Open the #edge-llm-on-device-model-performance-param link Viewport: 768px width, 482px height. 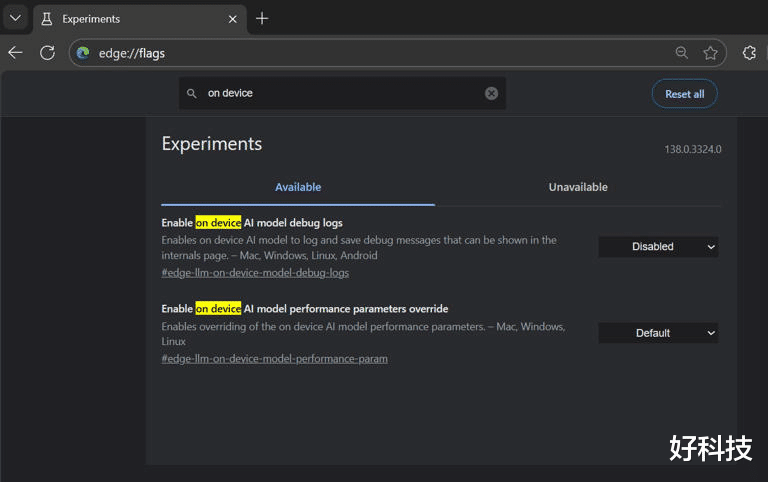274,358
